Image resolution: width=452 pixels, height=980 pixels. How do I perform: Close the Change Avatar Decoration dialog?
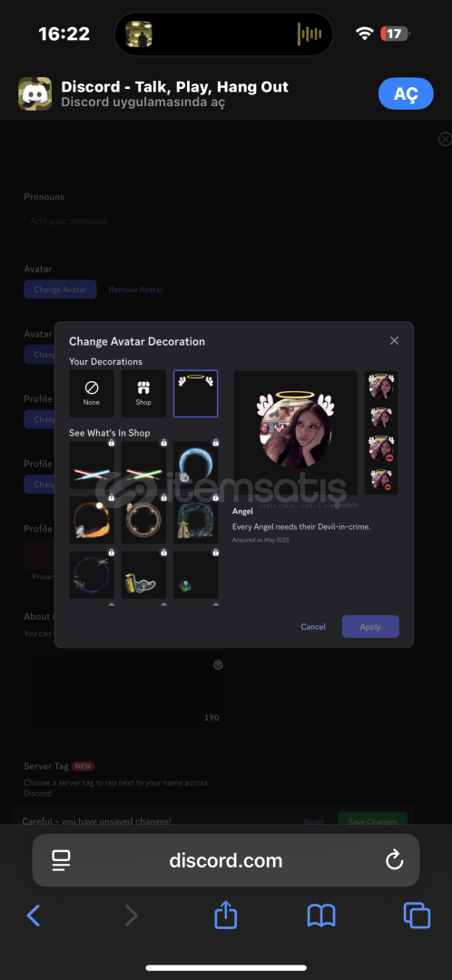(394, 340)
